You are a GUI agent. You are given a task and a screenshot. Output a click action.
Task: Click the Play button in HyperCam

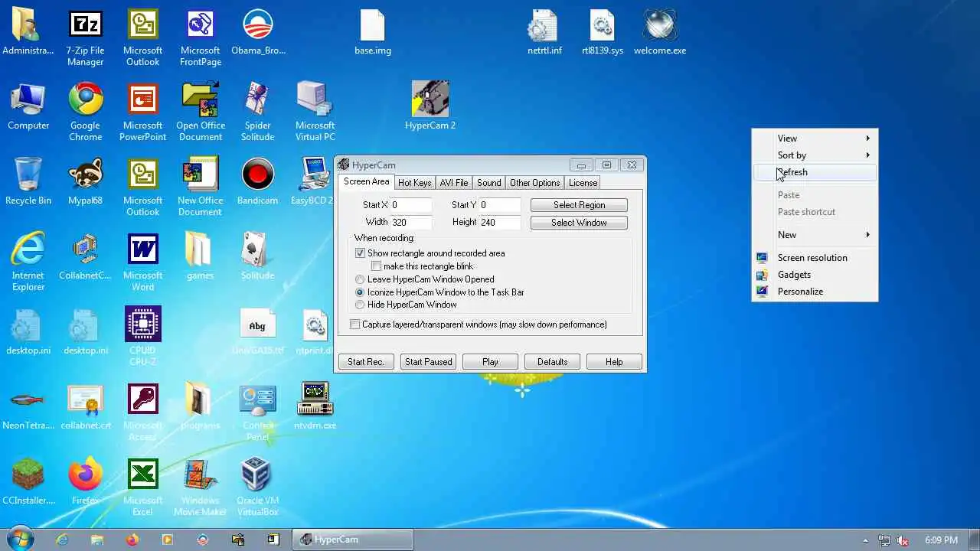point(490,362)
